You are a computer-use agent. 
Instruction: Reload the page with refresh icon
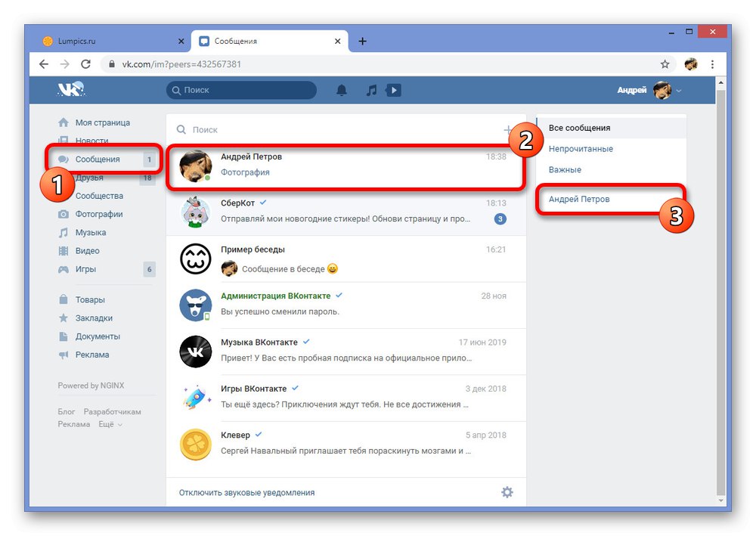[86, 64]
